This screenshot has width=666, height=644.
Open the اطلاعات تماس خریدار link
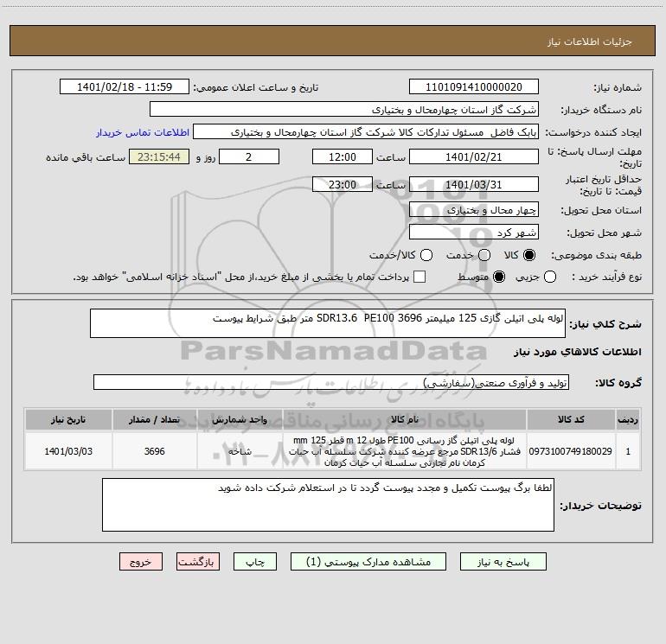143,132
